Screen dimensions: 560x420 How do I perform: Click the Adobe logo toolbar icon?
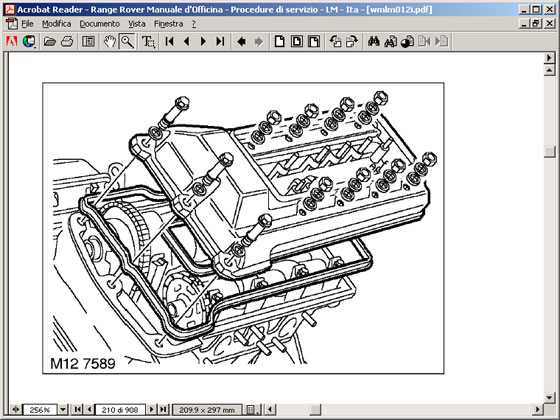tap(11, 41)
